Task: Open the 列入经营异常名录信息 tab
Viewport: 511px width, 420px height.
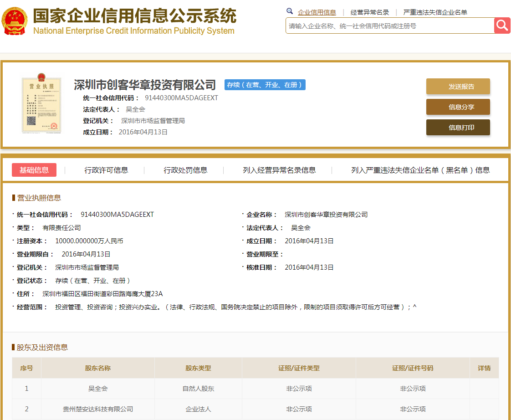Action: pos(279,170)
